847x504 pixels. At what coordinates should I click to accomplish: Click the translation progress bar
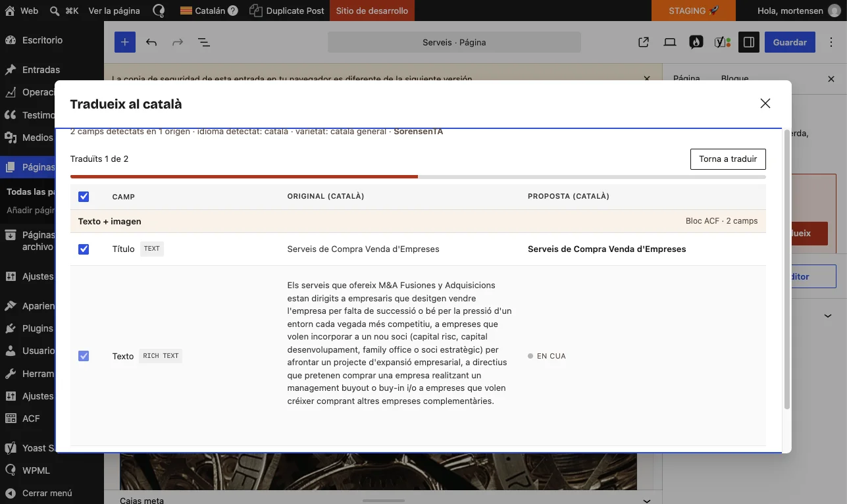click(x=418, y=176)
